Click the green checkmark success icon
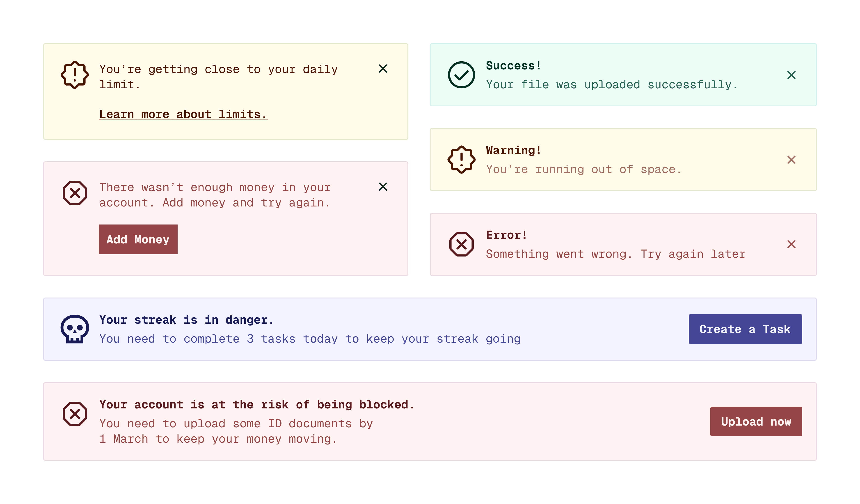Image resolution: width=860 pixels, height=504 pixels. [461, 75]
